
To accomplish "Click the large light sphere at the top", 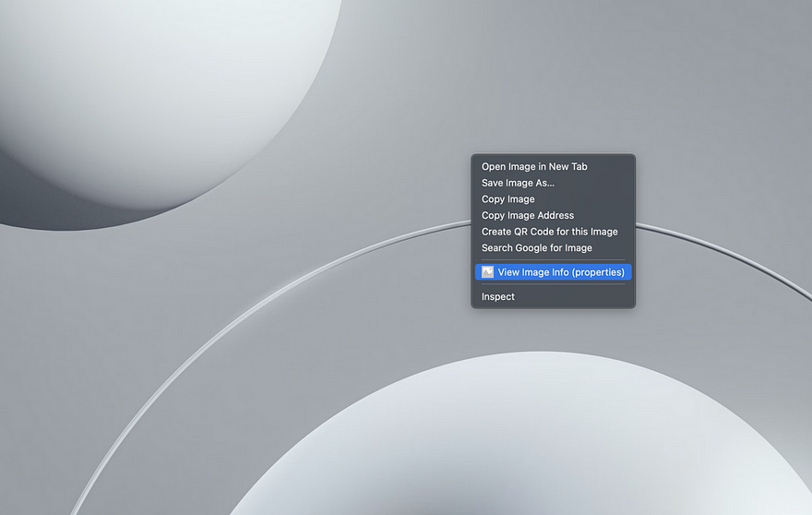I will tap(155, 88).
